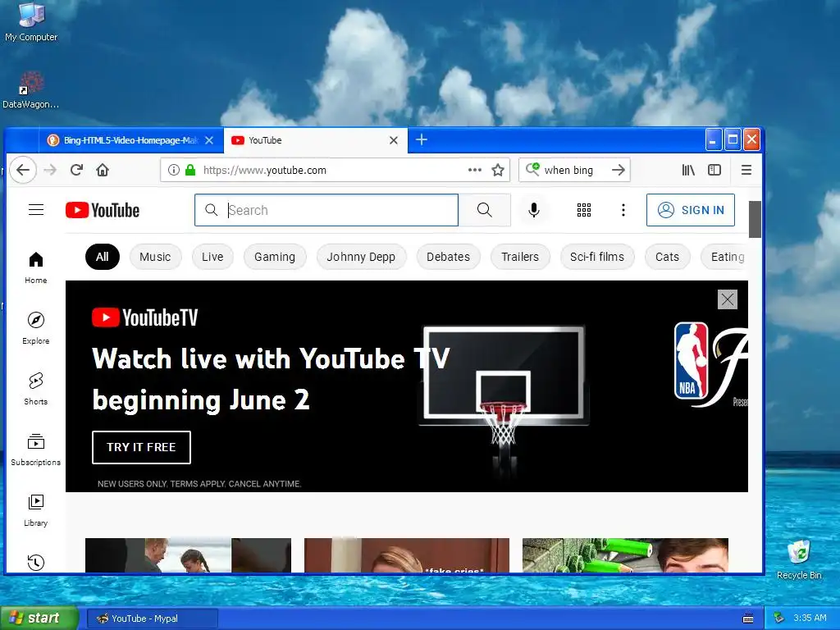Image resolution: width=840 pixels, height=630 pixels.
Task: Open the YouTube guide hamburger menu
Action: (36, 210)
